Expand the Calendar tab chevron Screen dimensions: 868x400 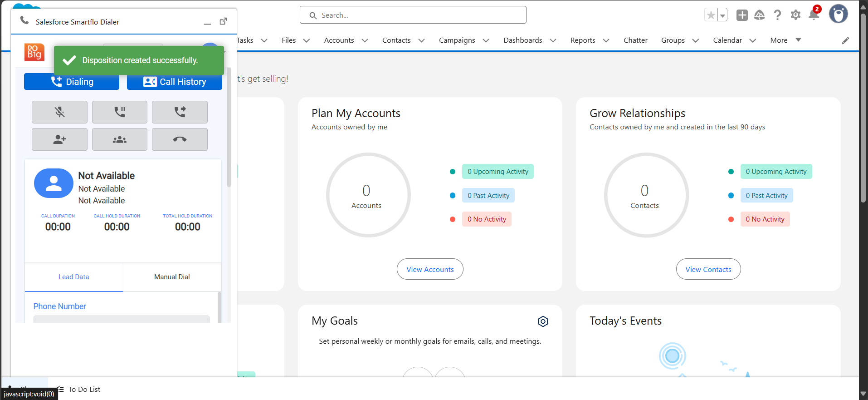pyautogui.click(x=753, y=40)
